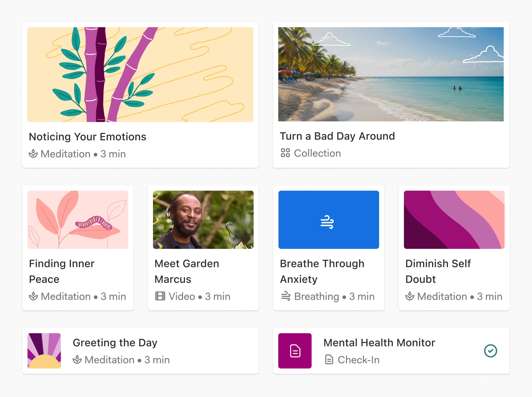The image size is (532, 397).
Task: Click the lotus icon under Greeting the Day
Action: click(x=77, y=360)
